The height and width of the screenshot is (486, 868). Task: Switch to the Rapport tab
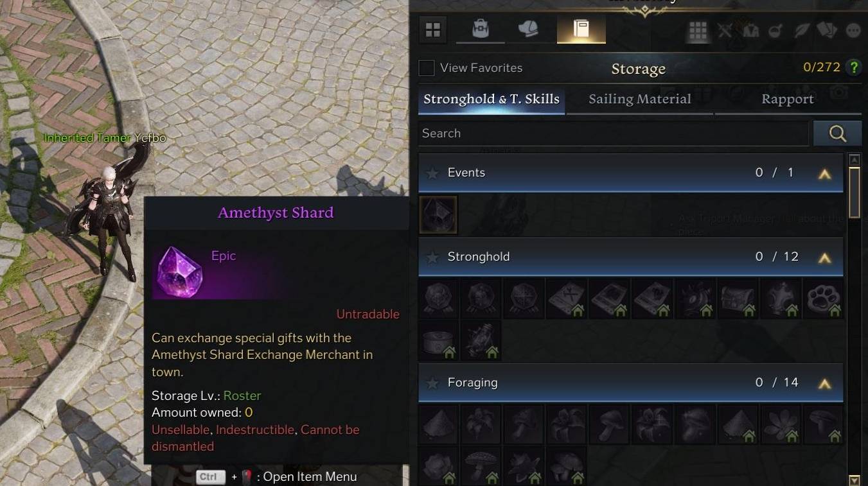(788, 100)
